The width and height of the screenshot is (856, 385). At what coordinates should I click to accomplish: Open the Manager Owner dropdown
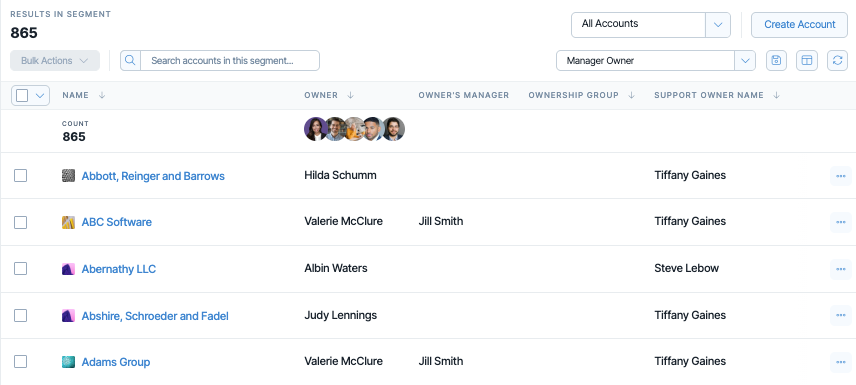[656, 61]
